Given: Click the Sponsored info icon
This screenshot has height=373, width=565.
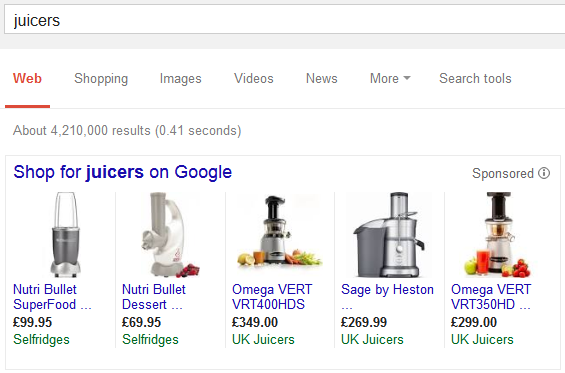Looking at the screenshot, I should 544,173.
